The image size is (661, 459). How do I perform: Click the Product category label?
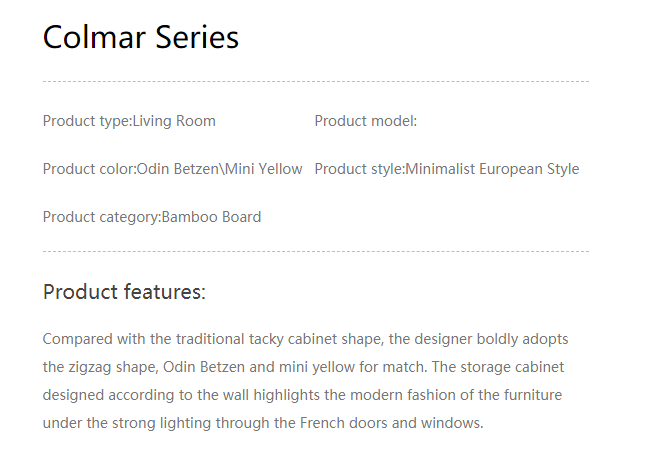tap(100, 217)
